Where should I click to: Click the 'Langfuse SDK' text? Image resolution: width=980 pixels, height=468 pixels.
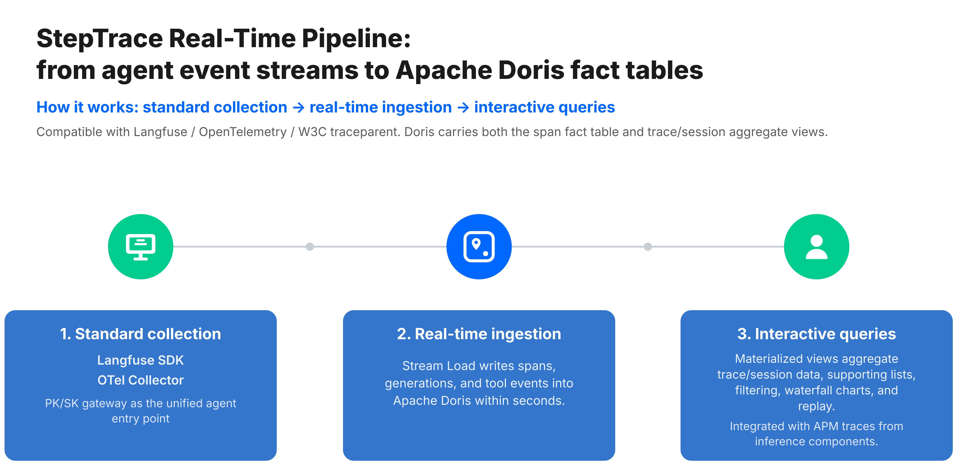tap(140, 360)
